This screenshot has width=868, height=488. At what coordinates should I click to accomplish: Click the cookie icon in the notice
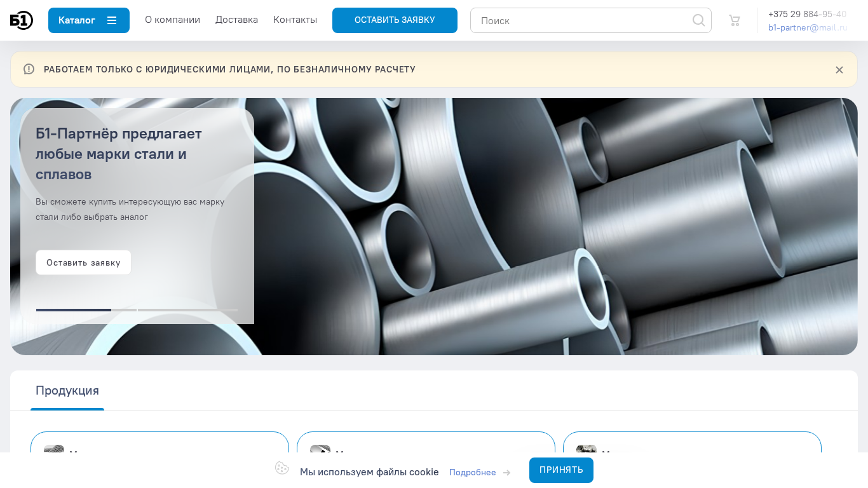[x=282, y=468]
